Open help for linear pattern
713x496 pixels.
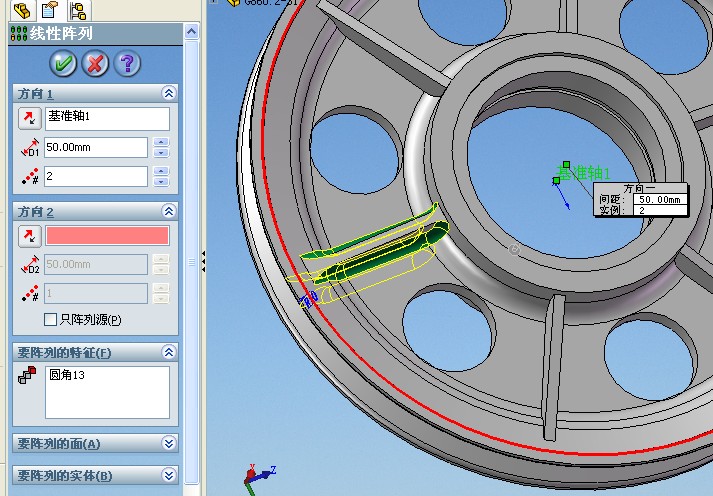click(x=127, y=63)
